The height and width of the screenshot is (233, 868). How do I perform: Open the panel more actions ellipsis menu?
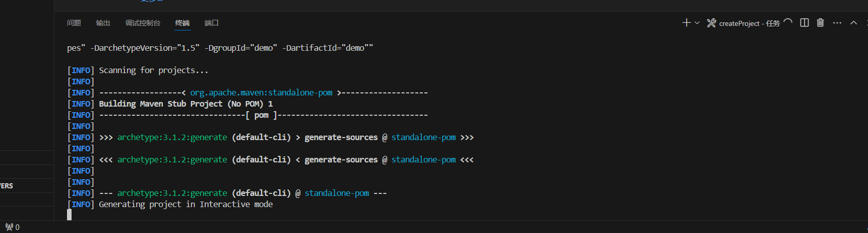point(837,23)
